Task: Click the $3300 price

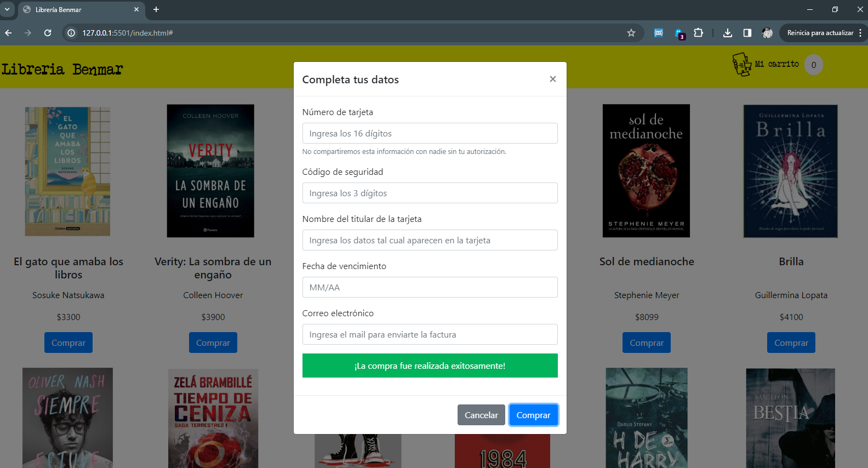Action: coord(68,317)
